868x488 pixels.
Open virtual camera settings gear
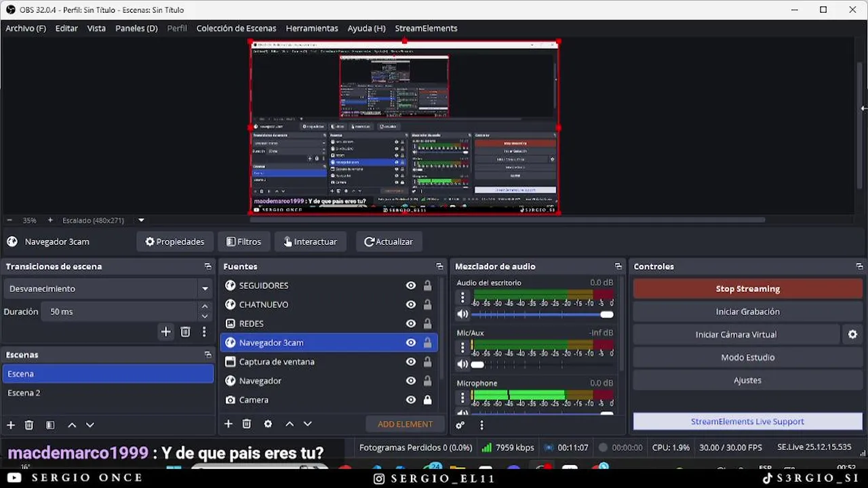pyautogui.click(x=852, y=335)
